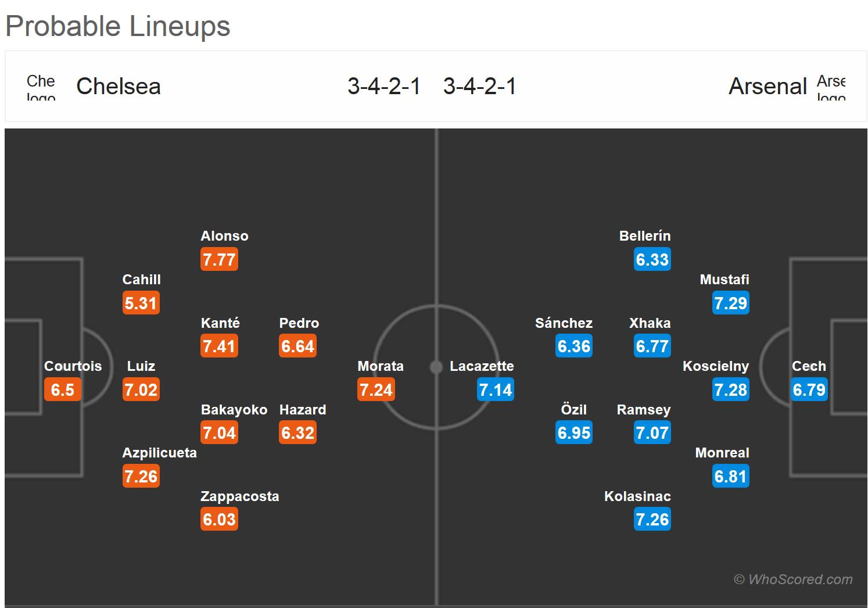Click the Chelsea team name
Image resolution: width=868 pixels, height=608 pixels.
119,87
